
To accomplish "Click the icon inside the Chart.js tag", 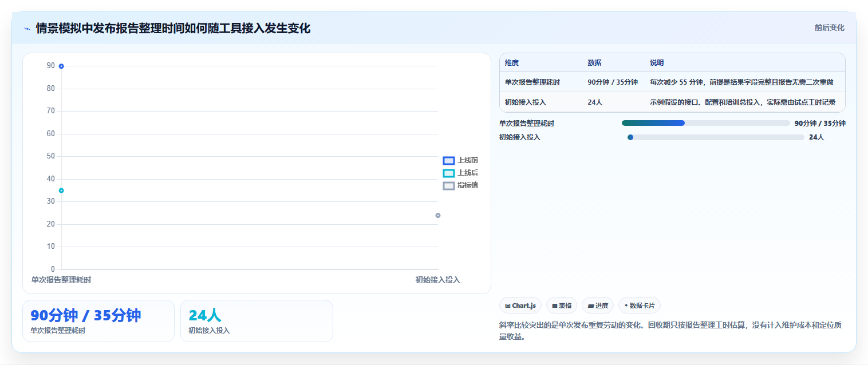I will [x=508, y=306].
